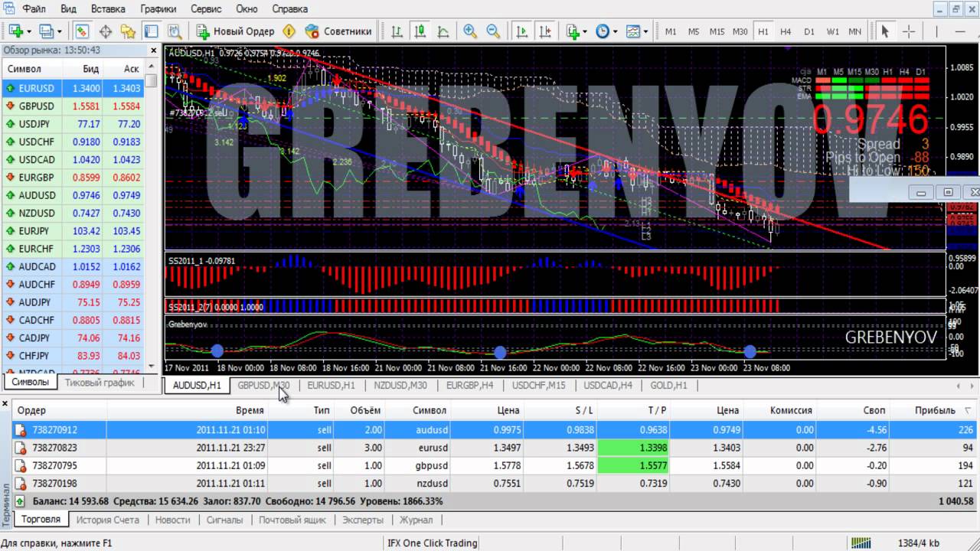Close the terminal panel with X
The image size is (980, 551).
[x=5, y=403]
